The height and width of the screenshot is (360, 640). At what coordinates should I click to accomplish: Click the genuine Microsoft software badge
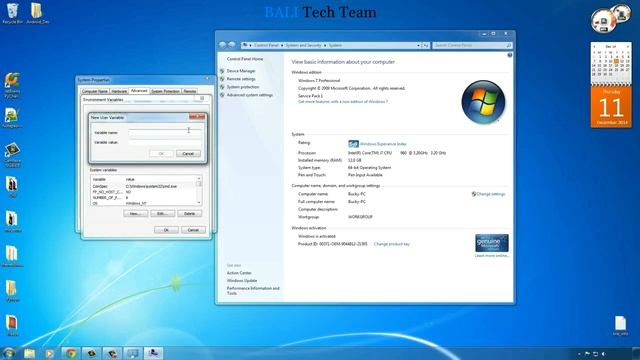pos(491,243)
